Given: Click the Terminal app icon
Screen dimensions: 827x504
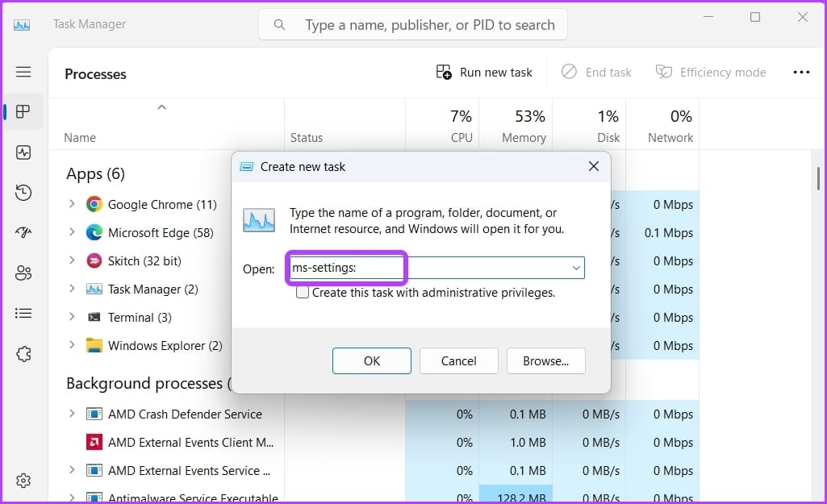Looking at the screenshot, I should click(x=94, y=318).
